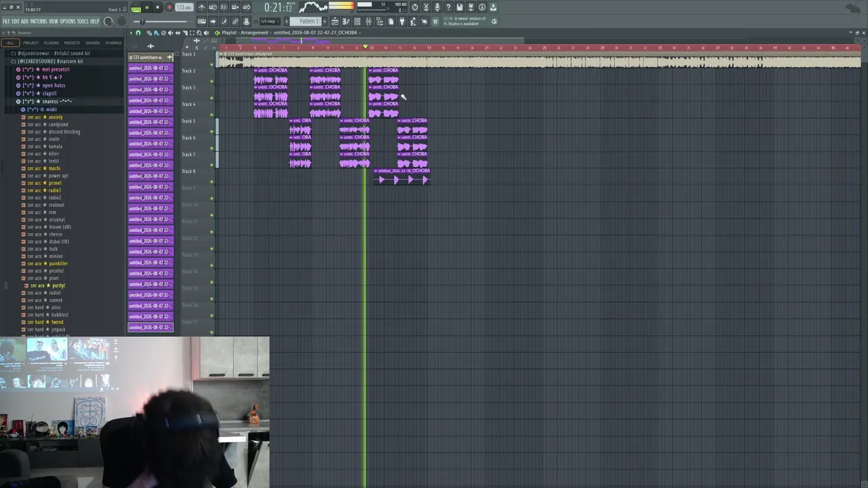This screenshot has width=868, height=488.
Task: Select the 133 quietchaos clip in picker
Action: (151, 58)
